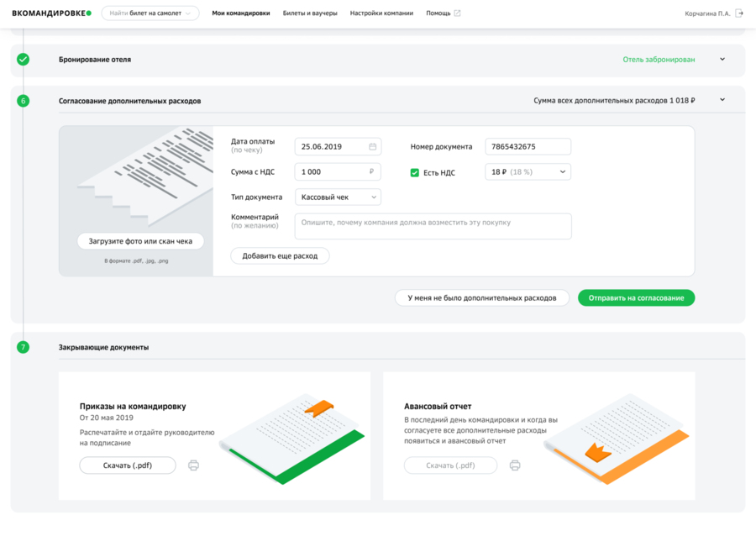Go to Настройки компании menu item
The image size is (756, 552).
pos(381,13)
